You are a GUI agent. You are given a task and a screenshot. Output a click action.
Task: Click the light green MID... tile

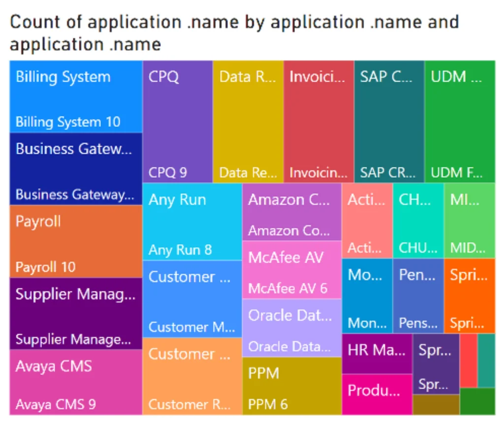(470, 221)
